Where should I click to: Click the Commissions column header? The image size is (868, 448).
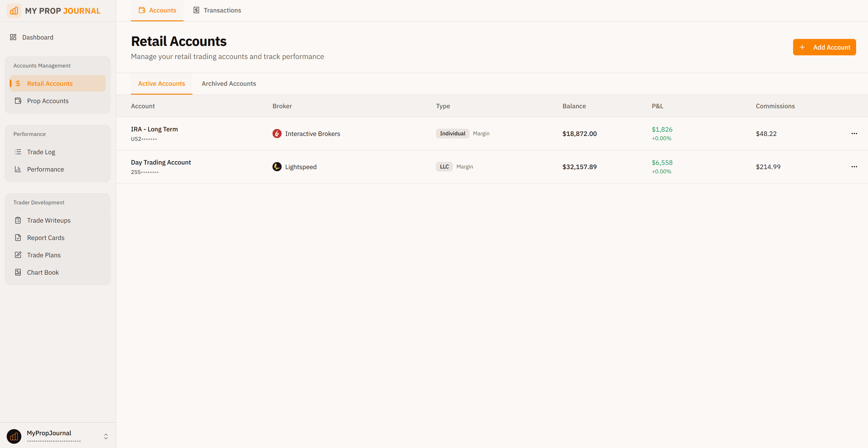775,106
